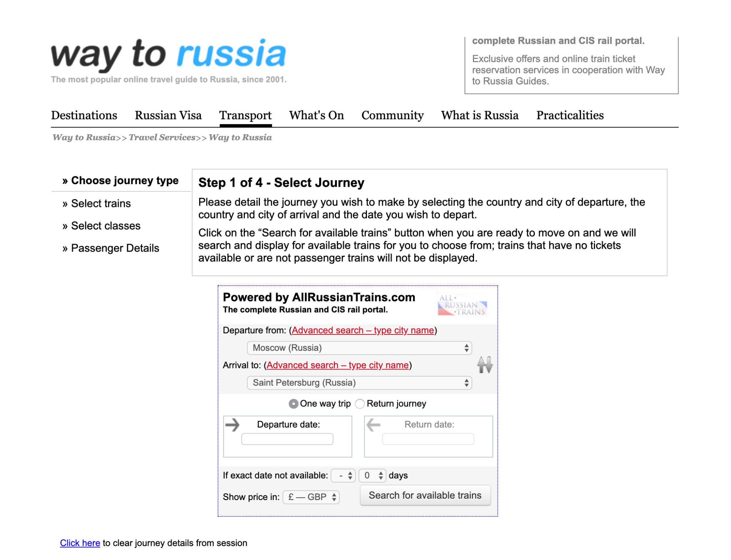Open the Destinations menu item

pos(84,115)
